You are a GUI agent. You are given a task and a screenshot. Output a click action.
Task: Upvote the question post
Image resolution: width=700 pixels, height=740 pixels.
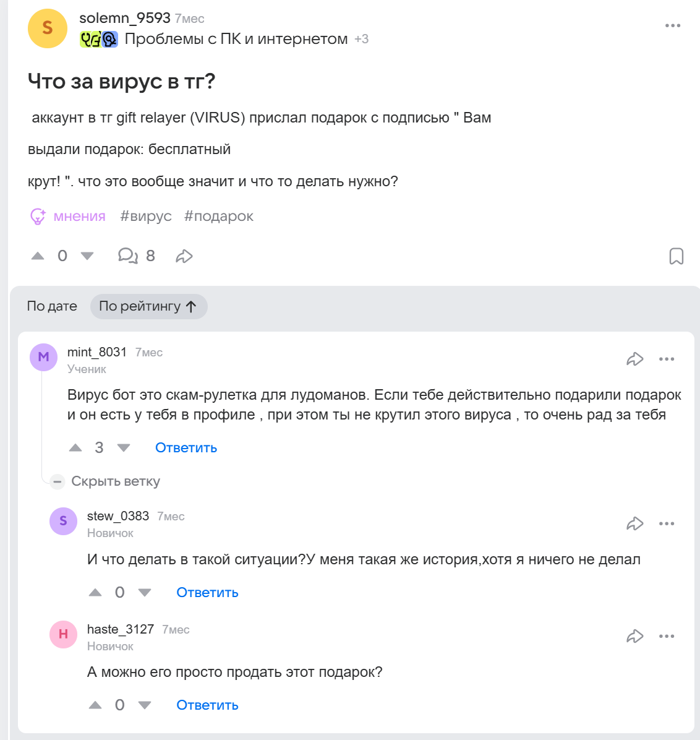(38, 256)
